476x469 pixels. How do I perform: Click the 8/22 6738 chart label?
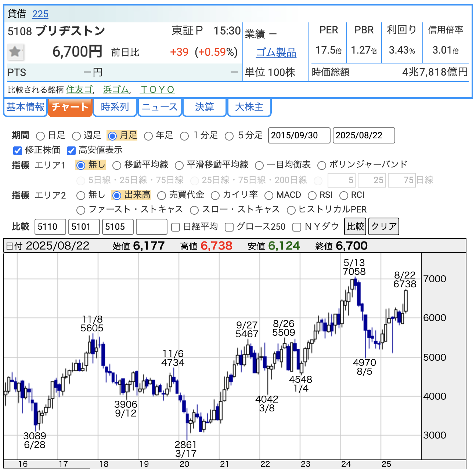click(x=405, y=280)
